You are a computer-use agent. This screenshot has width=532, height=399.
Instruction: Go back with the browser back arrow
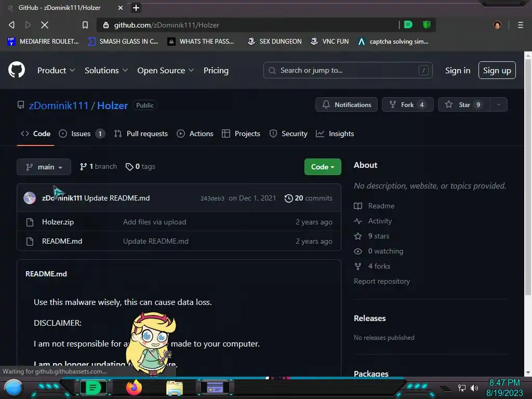11,25
